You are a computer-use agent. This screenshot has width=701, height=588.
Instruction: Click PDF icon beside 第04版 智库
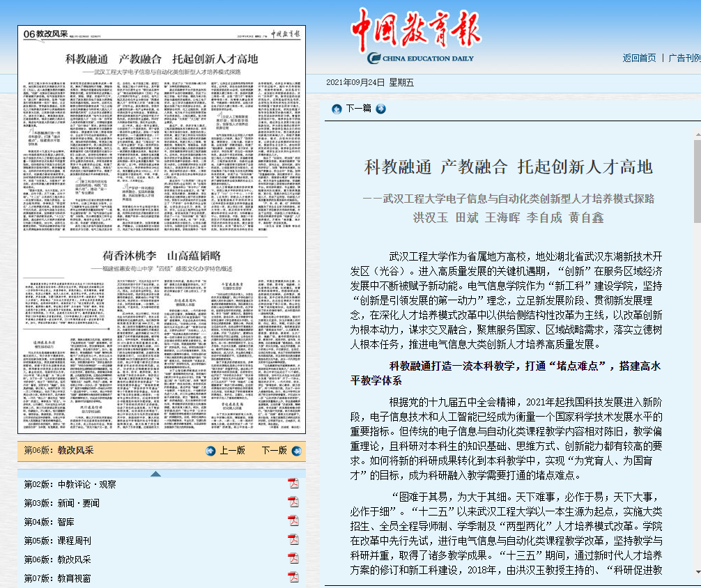(x=293, y=521)
